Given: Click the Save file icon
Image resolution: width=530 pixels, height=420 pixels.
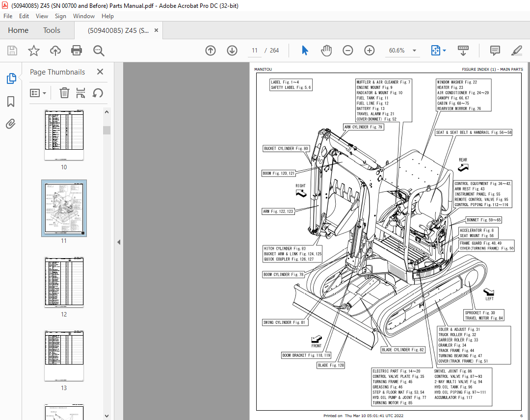Looking at the screenshot, I should tap(12, 51).
